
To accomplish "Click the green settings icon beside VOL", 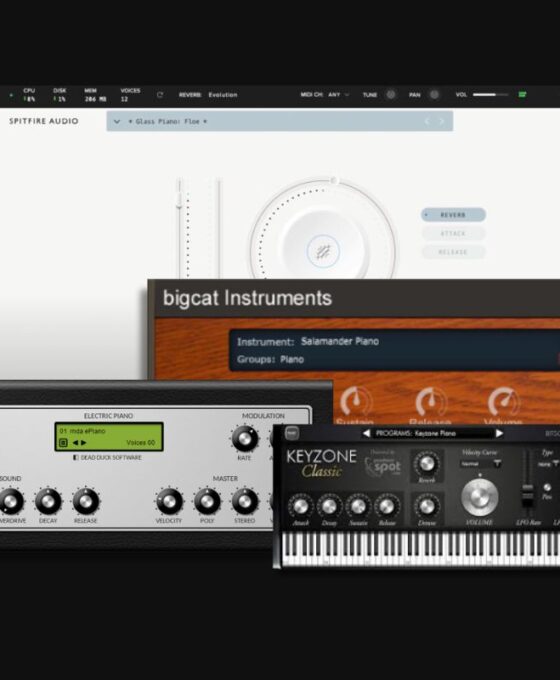I will (x=522, y=94).
